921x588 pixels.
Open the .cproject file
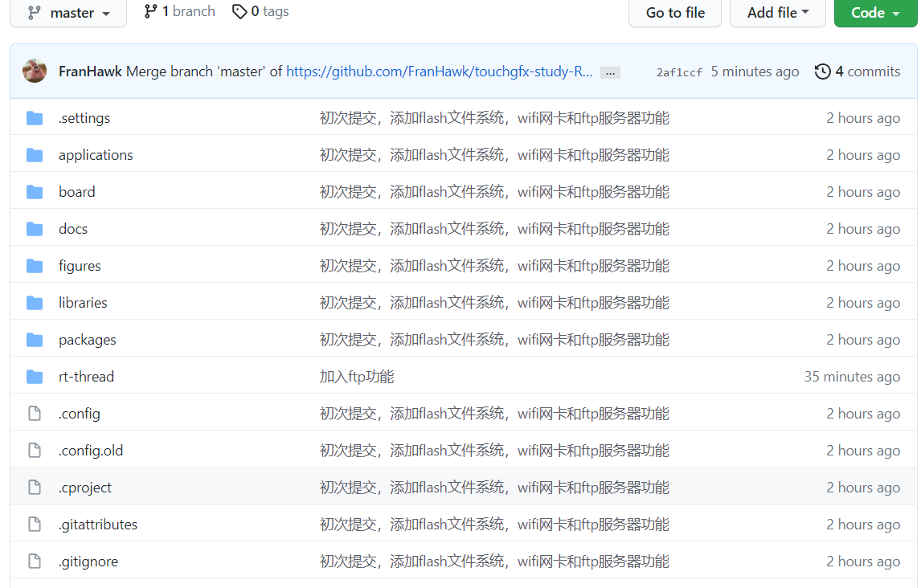(x=85, y=488)
